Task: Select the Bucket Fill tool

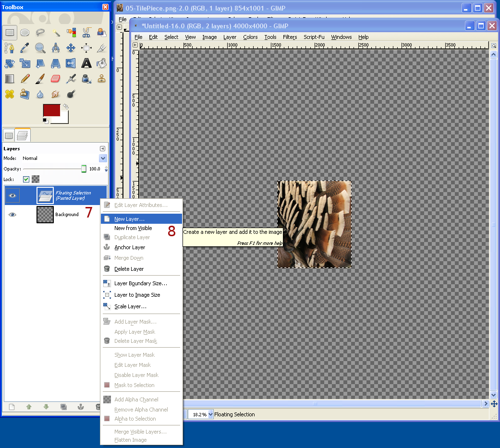Action: [101, 63]
